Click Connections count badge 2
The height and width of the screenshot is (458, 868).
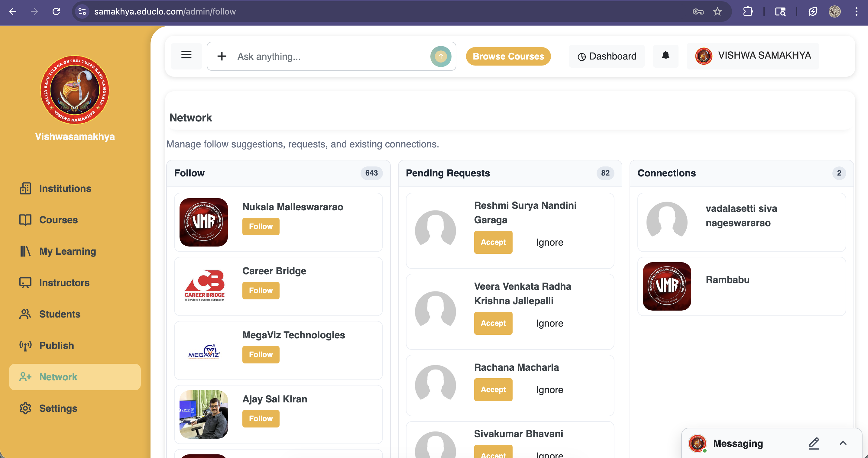click(x=839, y=173)
